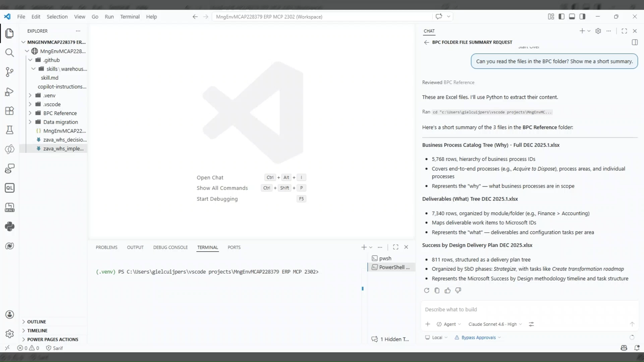The height and width of the screenshot is (362, 644).
Task: Open the M365 toolkit view
Action: tap(9, 207)
